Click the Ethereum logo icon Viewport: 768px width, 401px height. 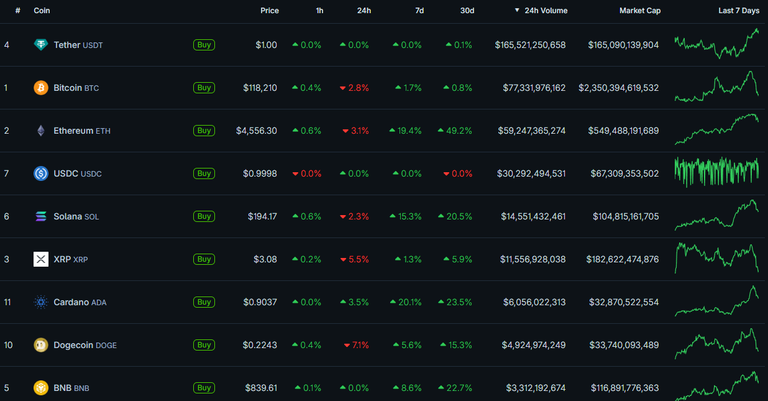(x=41, y=131)
